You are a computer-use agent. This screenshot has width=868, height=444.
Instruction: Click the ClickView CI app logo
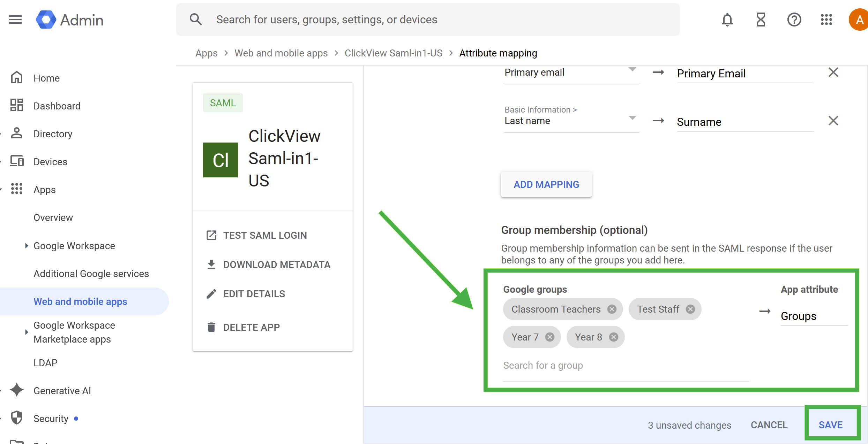pos(220,160)
